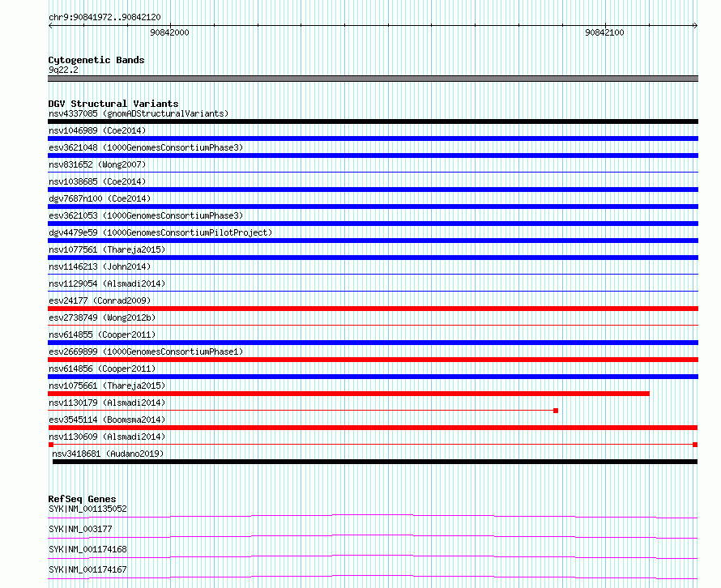Click the right arrow on the ruler
721x588 pixels.
(x=695, y=26)
